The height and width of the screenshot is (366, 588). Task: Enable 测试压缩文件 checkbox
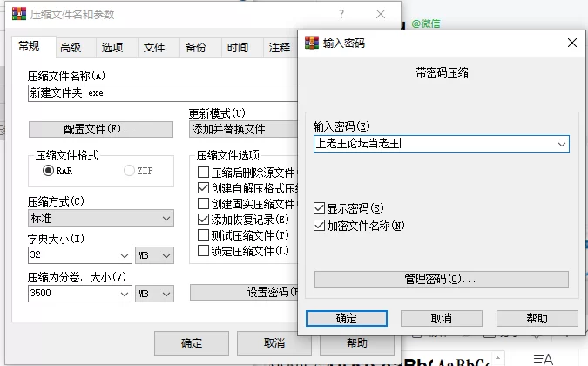click(x=203, y=234)
